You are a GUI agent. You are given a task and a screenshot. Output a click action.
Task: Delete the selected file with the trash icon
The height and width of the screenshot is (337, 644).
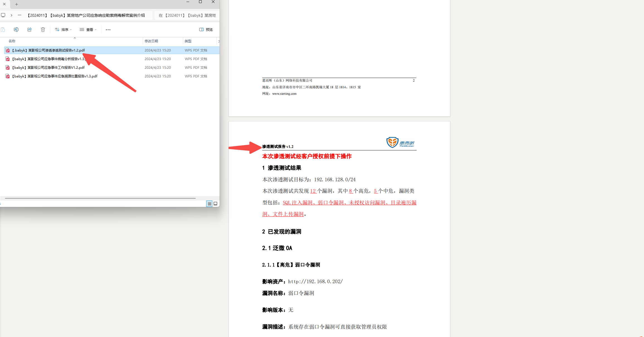(x=43, y=29)
